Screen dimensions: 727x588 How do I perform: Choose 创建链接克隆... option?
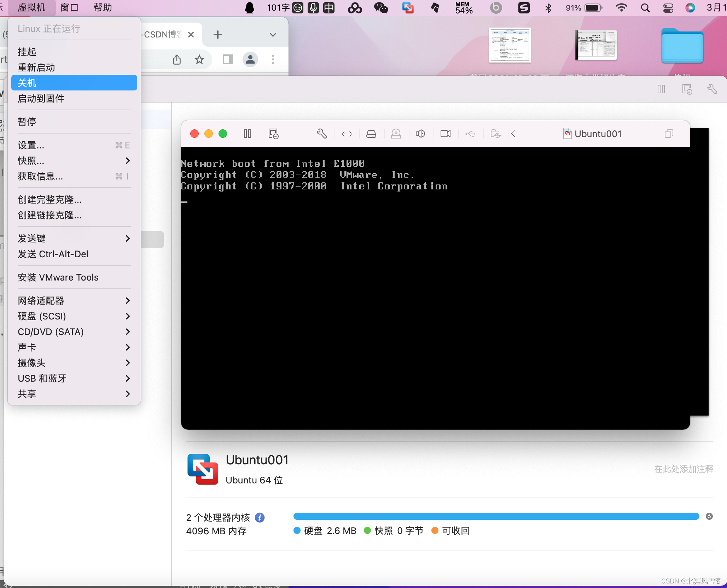coord(74,215)
